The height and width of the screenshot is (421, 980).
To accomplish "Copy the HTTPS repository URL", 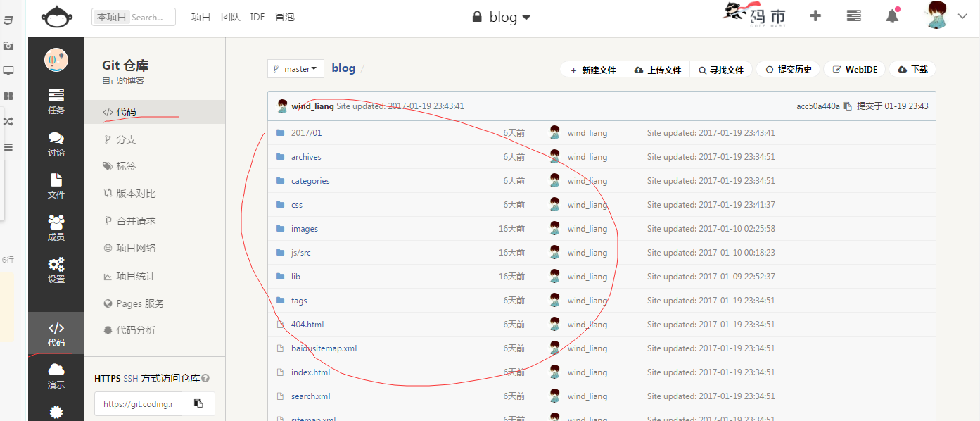I will tap(198, 403).
